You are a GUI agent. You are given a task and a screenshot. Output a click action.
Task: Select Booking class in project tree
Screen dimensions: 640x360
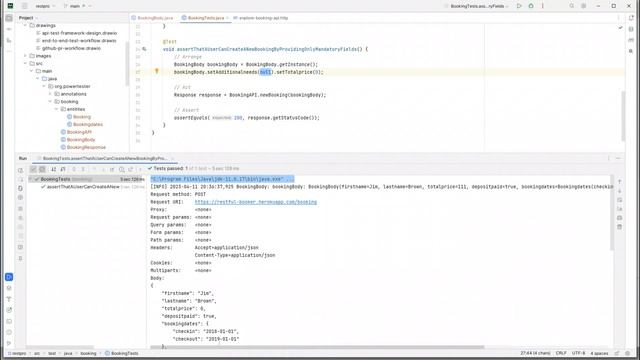point(82,117)
